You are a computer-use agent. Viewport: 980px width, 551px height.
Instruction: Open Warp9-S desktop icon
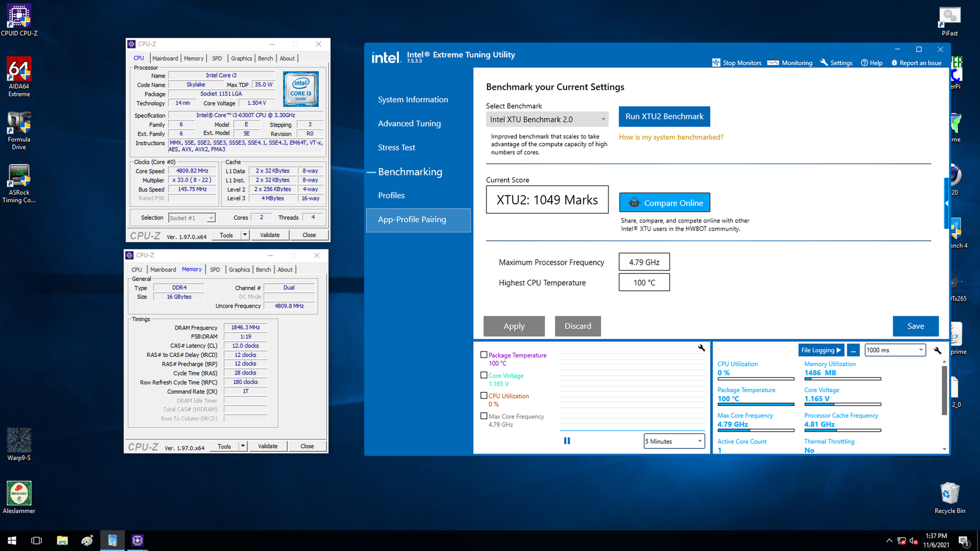19,445
